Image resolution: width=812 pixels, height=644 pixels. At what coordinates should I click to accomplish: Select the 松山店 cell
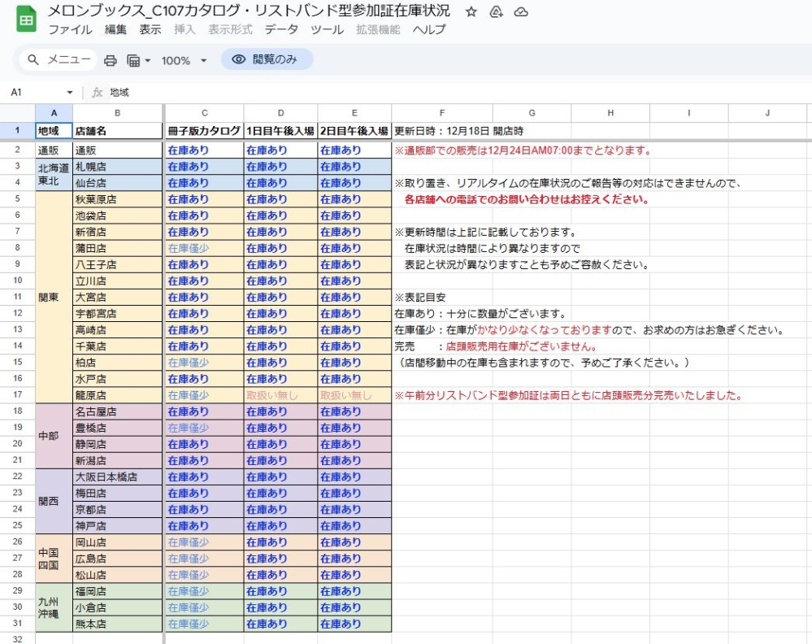coord(118,575)
